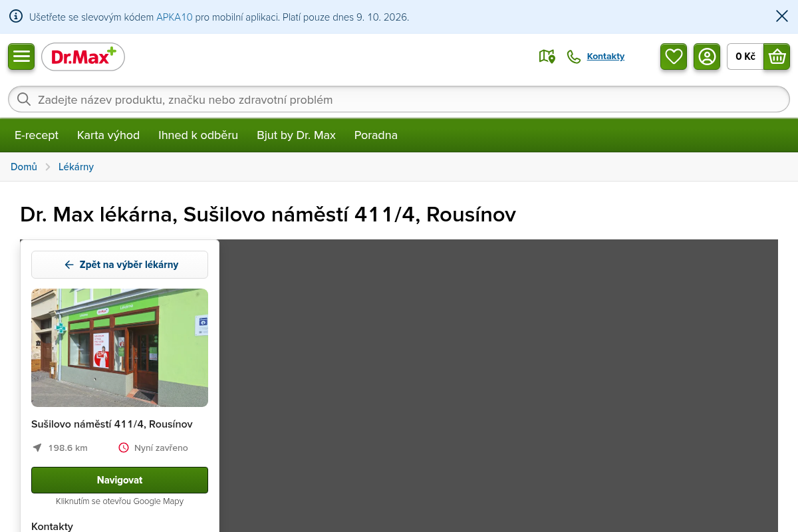Open Bjut by Dr. Max section
Screen dimensions: 798x532
(x=296, y=135)
